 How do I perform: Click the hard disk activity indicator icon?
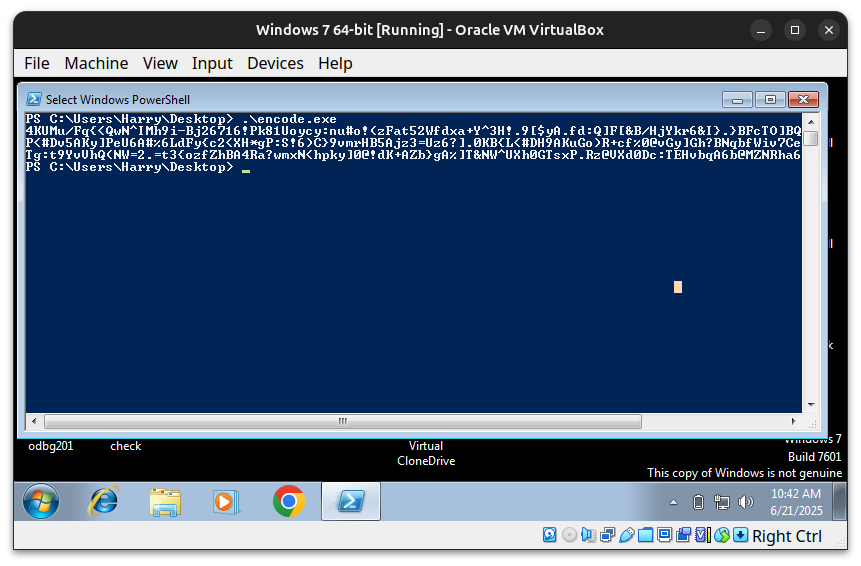pyautogui.click(x=549, y=535)
